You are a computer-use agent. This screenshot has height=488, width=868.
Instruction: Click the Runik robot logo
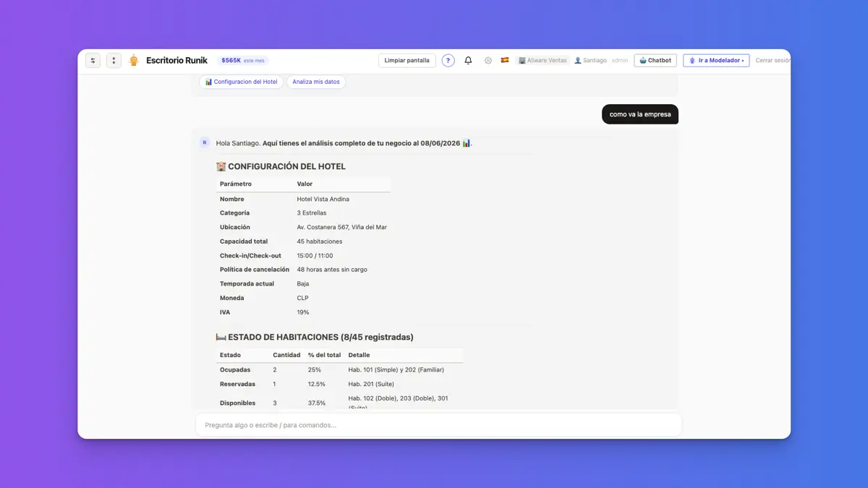(134, 61)
